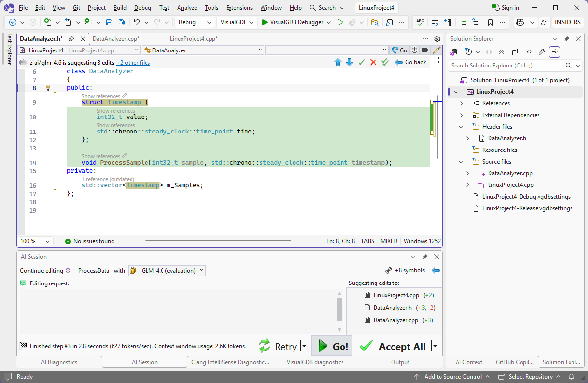The width and height of the screenshot is (588, 383).
Task: Follow the '+2 other files' link
Action: 133,63
